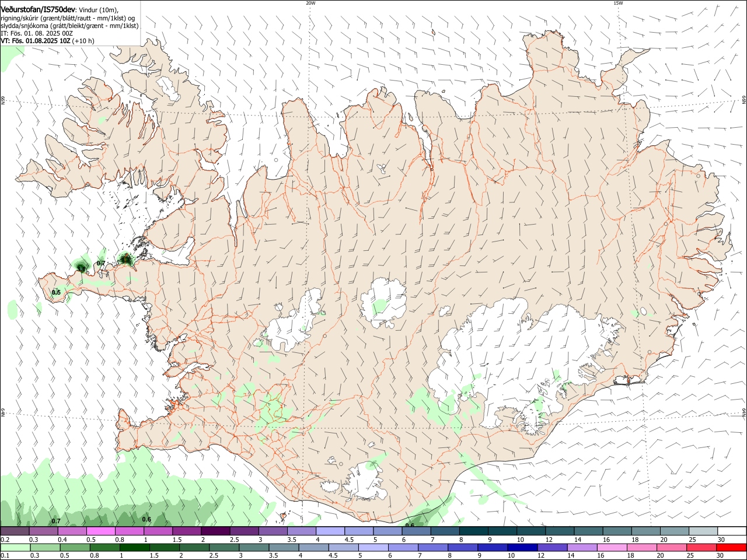
Task: Click the 0.6 value in the southwest sea
Action: pyautogui.click(x=146, y=520)
